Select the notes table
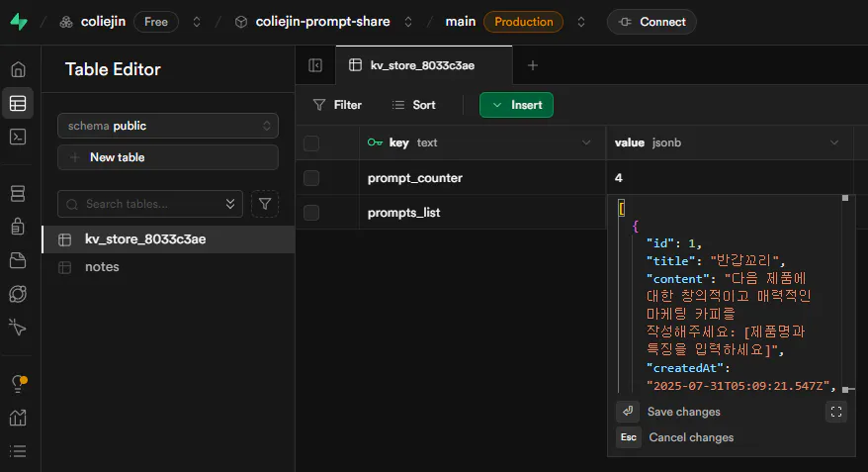868x472 pixels. click(x=102, y=267)
